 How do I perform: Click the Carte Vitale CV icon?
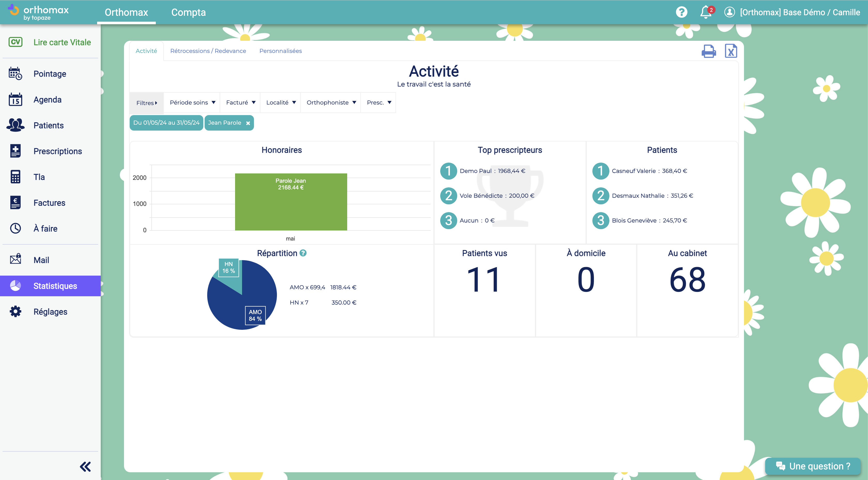16,42
